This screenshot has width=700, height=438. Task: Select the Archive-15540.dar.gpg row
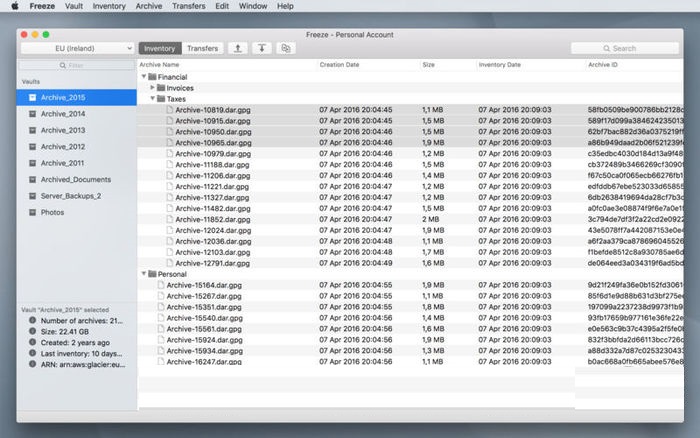coord(410,318)
